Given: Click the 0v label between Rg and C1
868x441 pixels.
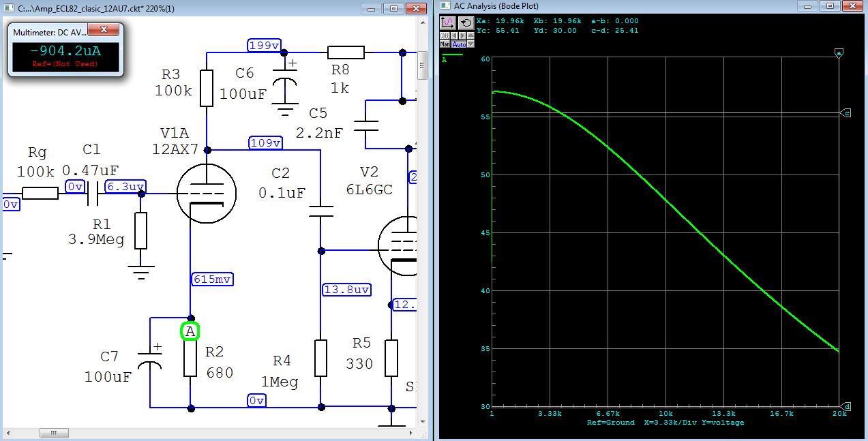Looking at the screenshot, I should pyautogui.click(x=75, y=187).
